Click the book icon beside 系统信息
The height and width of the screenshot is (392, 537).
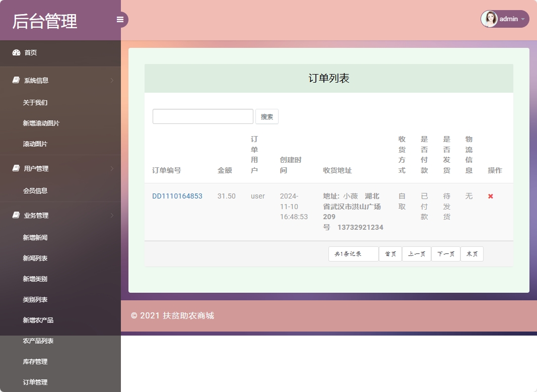[x=16, y=80]
